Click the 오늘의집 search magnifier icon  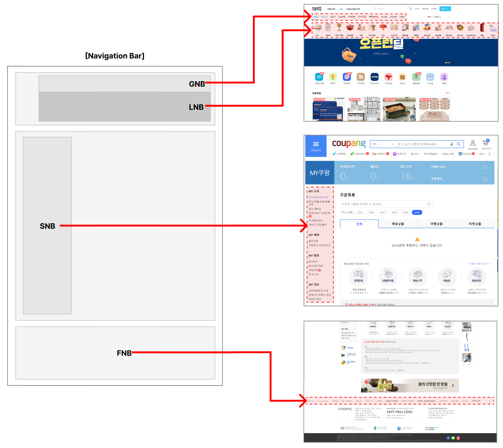pos(375,9)
